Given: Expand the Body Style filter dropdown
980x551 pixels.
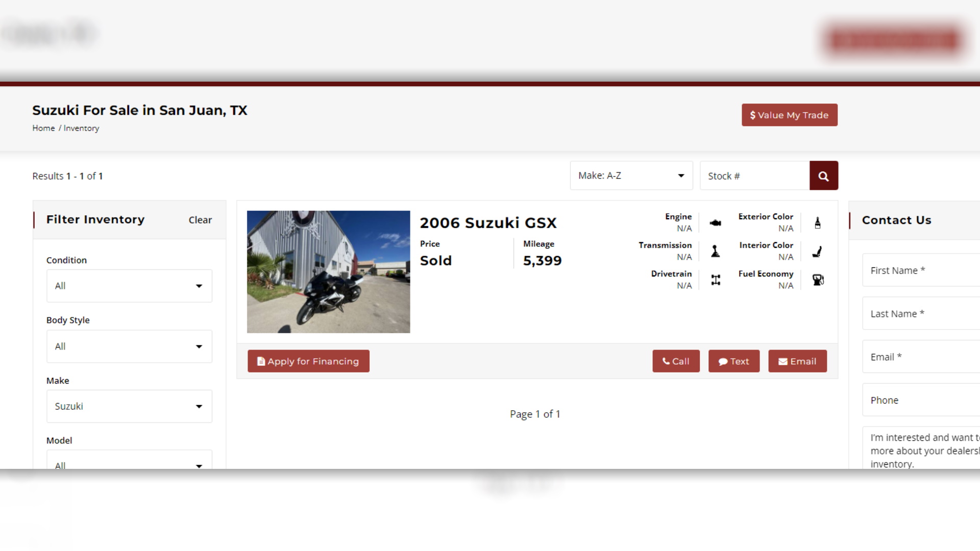Looking at the screenshot, I should [x=129, y=346].
